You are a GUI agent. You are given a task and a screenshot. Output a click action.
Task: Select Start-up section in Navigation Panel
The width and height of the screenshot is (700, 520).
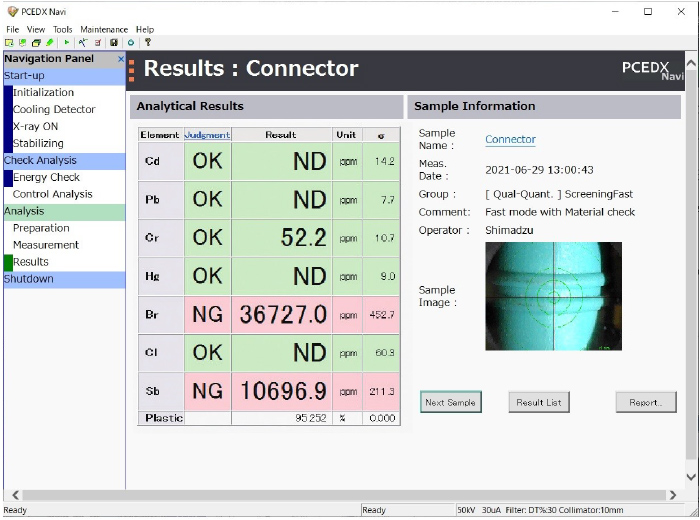(64, 76)
